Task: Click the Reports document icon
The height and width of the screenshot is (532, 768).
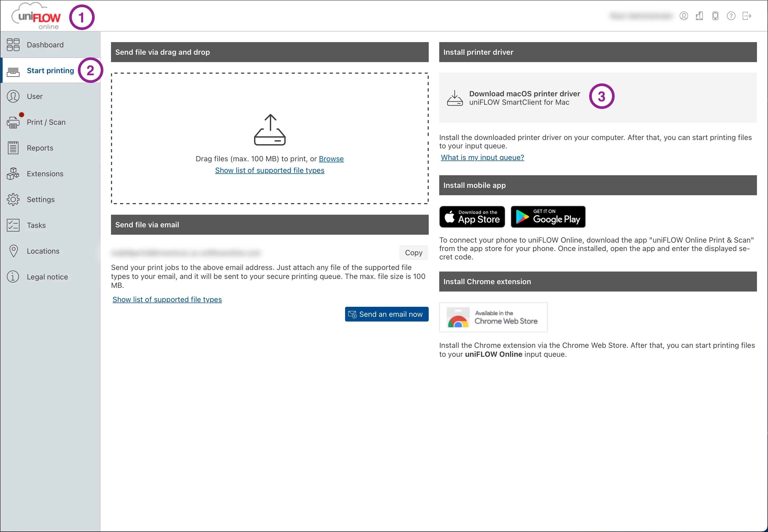Action: pyautogui.click(x=13, y=148)
